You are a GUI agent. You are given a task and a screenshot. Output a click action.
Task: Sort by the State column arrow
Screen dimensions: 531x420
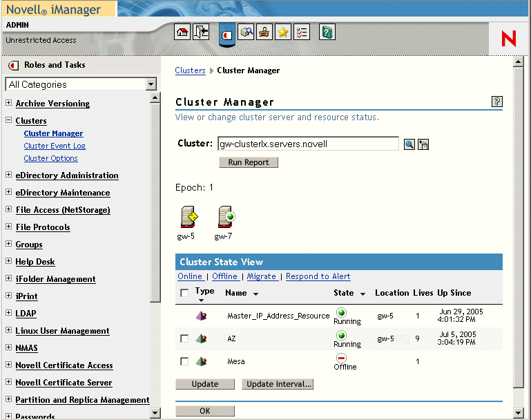coord(363,294)
